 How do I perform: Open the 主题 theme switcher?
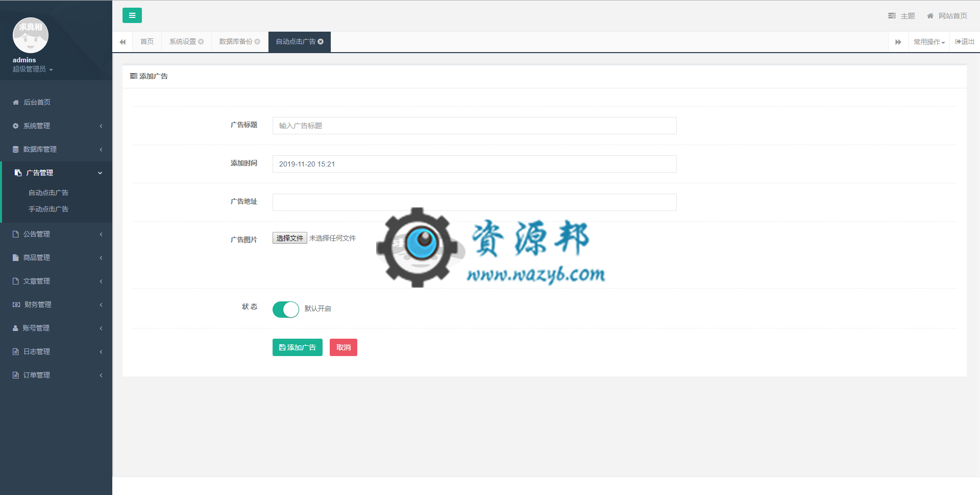pyautogui.click(x=901, y=16)
